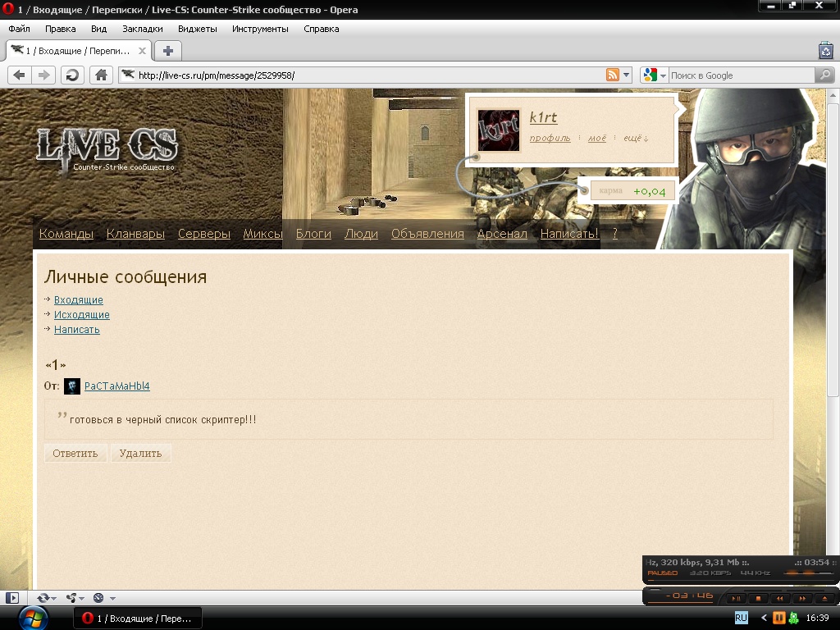Image resolution: width=840 pixels, height=630 pixels.
Task: Open the Входящие messages list
Action: click(79, 300)
